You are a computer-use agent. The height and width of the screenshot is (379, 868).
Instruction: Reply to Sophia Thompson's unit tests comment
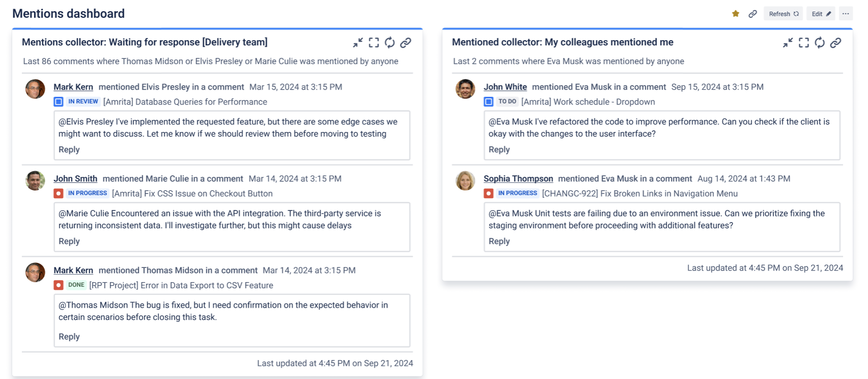coord(499,241)
